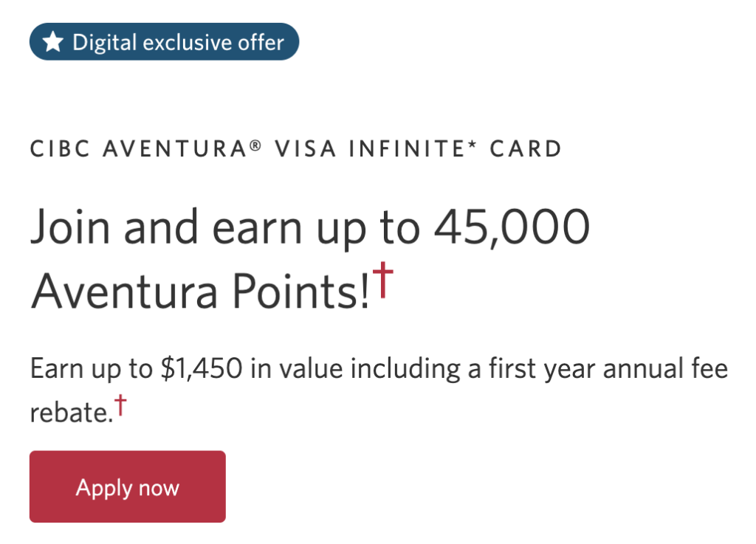
Task: Click the word VISA in the card title
Action: 306,148
